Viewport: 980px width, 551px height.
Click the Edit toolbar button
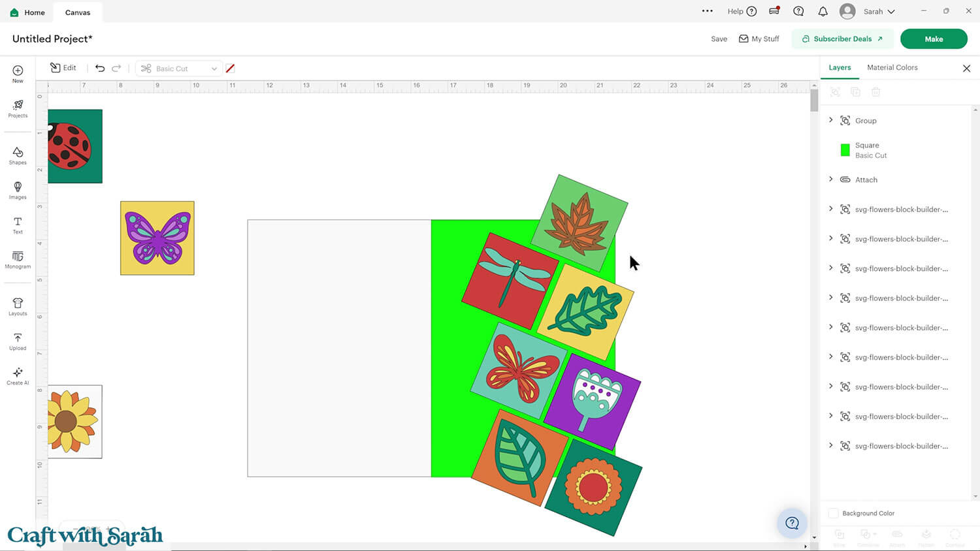63,68
